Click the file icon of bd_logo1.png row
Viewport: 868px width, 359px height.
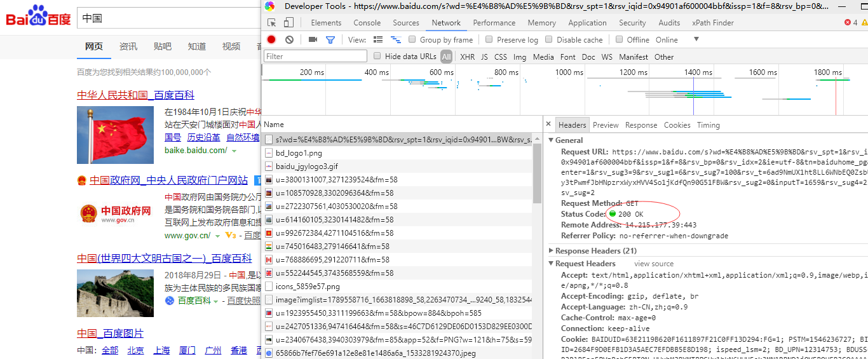point(269,153)
